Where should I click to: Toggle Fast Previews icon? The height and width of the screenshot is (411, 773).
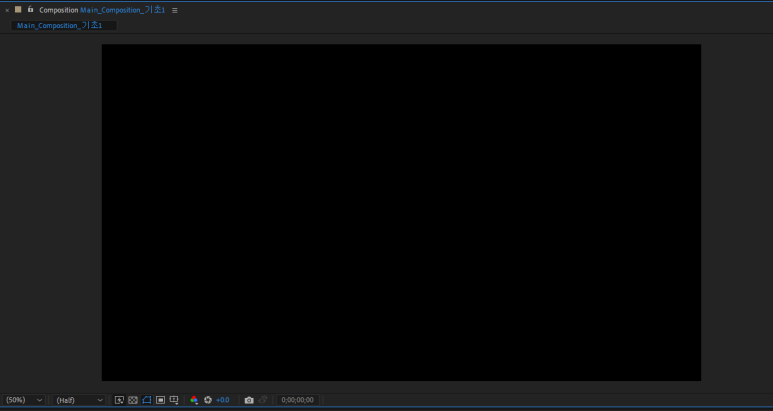coord(119,400)
